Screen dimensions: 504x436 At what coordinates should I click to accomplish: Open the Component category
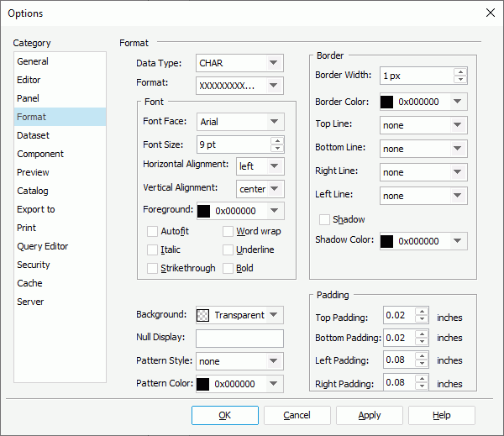pyautogui.click(x=60, y=154)
